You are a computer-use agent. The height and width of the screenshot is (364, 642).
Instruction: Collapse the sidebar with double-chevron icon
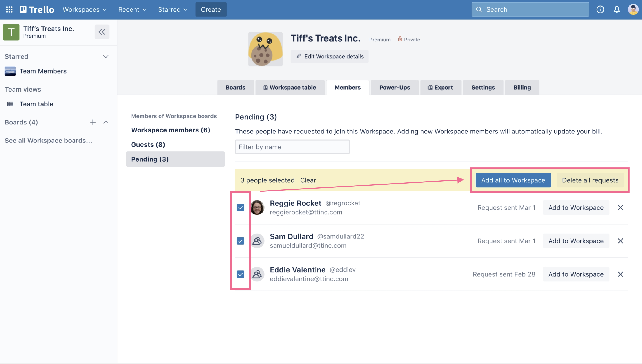coord(102,32)
